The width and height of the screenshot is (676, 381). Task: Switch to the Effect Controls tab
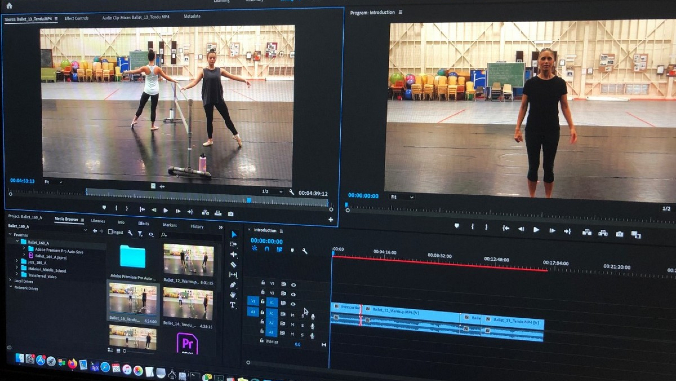76,18
